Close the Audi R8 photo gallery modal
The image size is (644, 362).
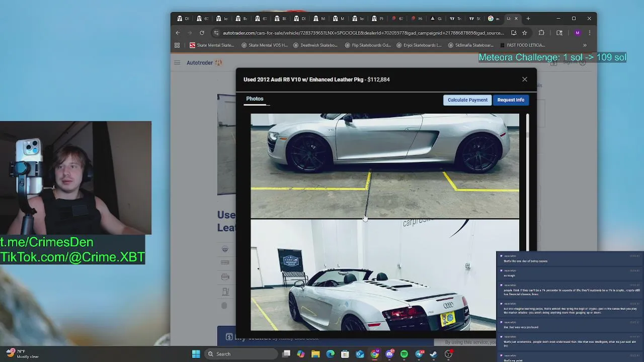point(525,79)
